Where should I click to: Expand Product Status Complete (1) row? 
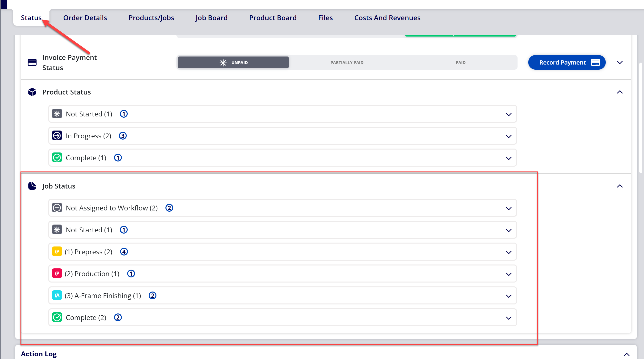pyautogui.click(x=509, y=158)
